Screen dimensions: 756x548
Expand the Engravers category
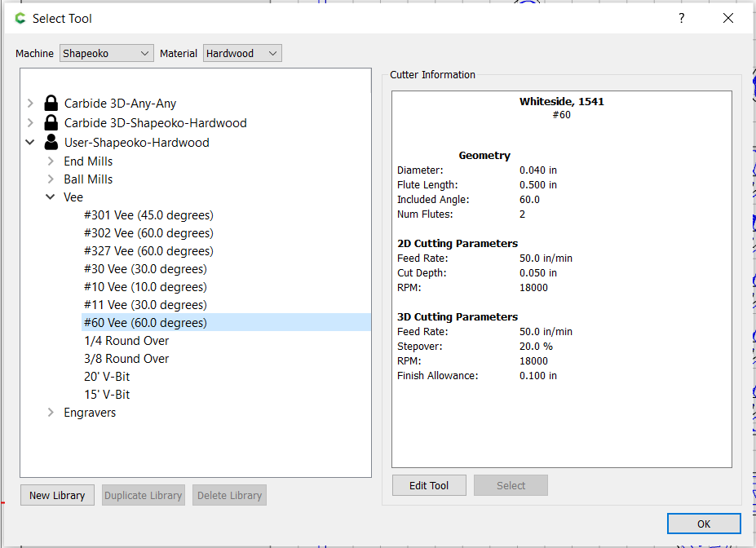pos(51,413)
